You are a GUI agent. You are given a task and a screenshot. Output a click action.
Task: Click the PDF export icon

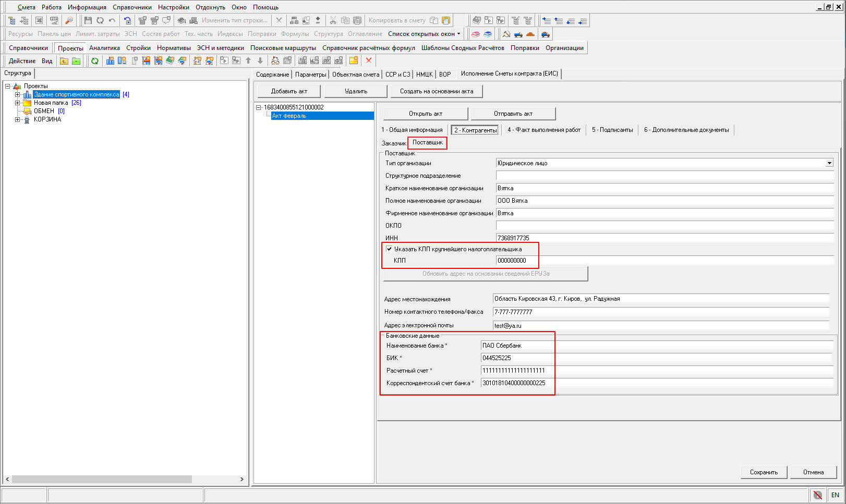click(x=54, y=20)
